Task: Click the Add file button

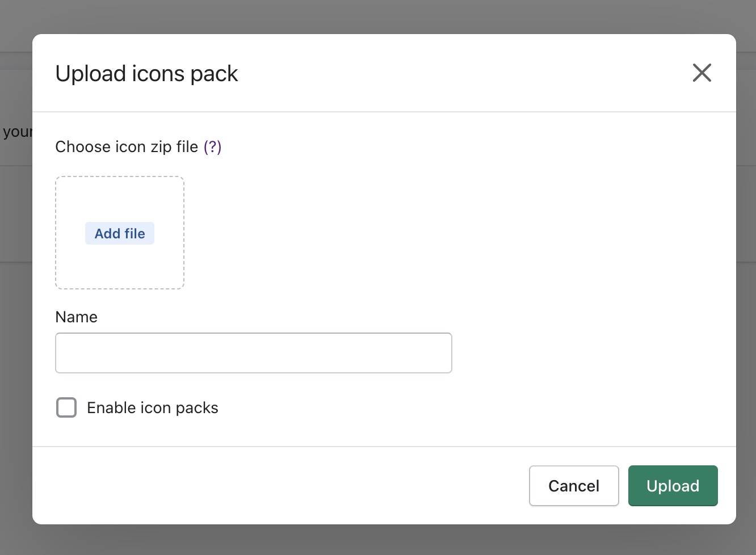Action: click(120, 233)
